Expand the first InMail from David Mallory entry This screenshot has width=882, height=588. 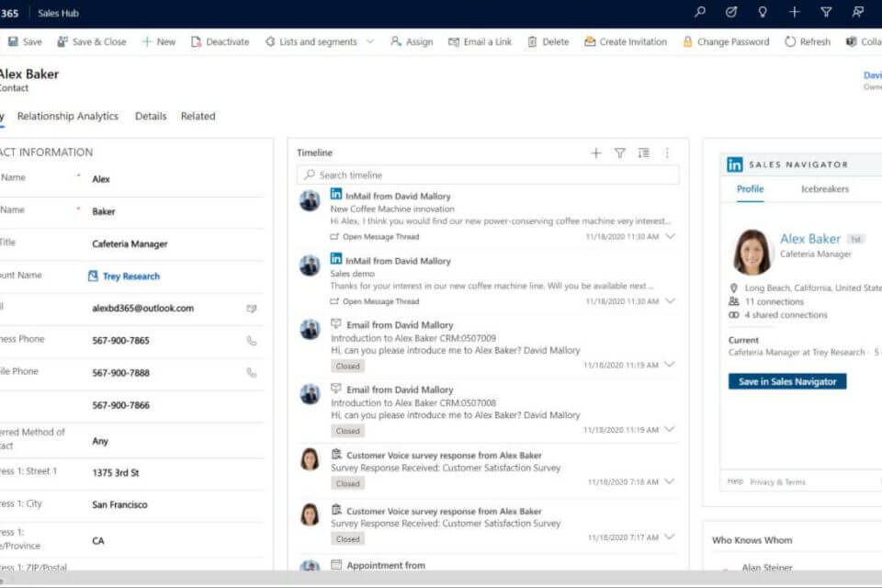(x=670, y=236)
